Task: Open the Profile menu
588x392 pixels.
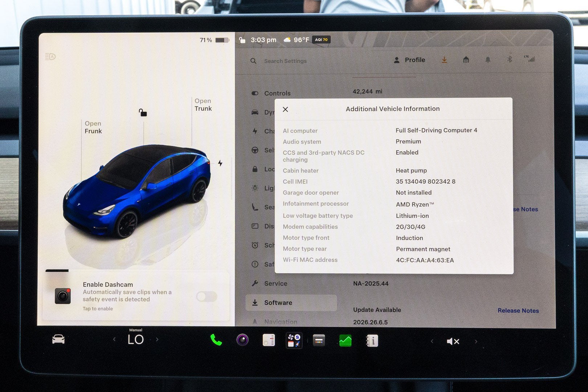Action: tap(409, 60)
